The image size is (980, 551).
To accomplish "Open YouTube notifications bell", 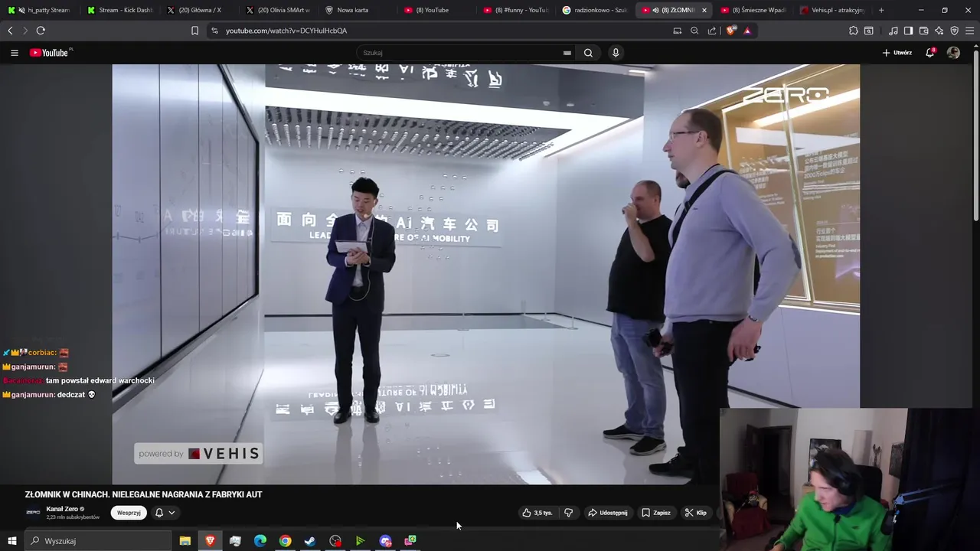I will coord(929,53).
